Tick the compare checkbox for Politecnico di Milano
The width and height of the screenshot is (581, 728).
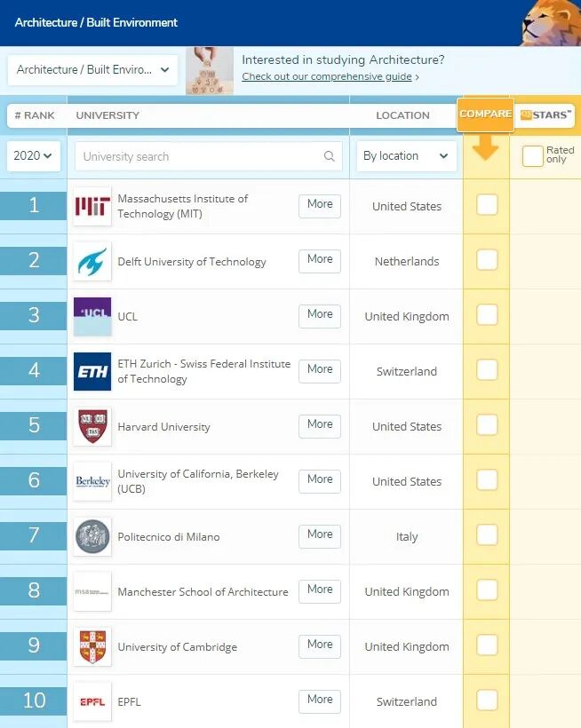click(487, 534)
